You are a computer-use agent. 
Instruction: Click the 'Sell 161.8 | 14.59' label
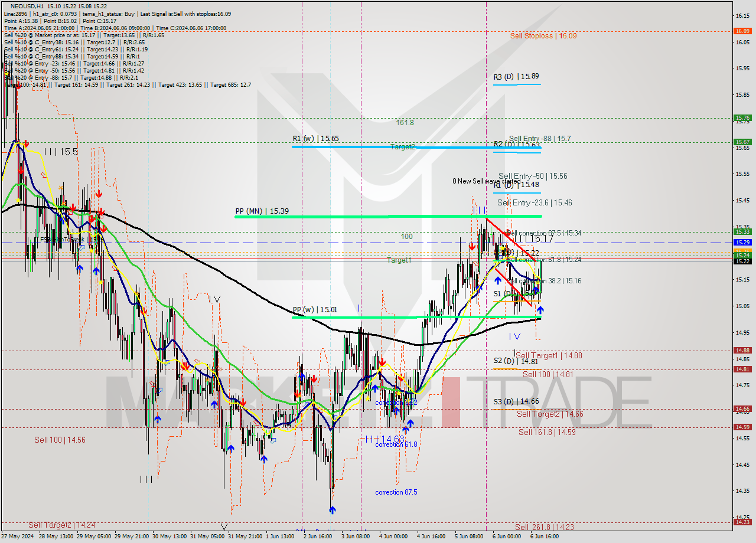[x=547, y=432]
